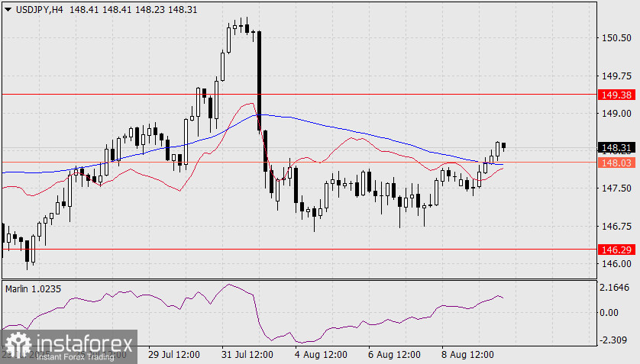640x364 pixels.
Task: Select the 148.03 price level label
Action: pos(617,163)
